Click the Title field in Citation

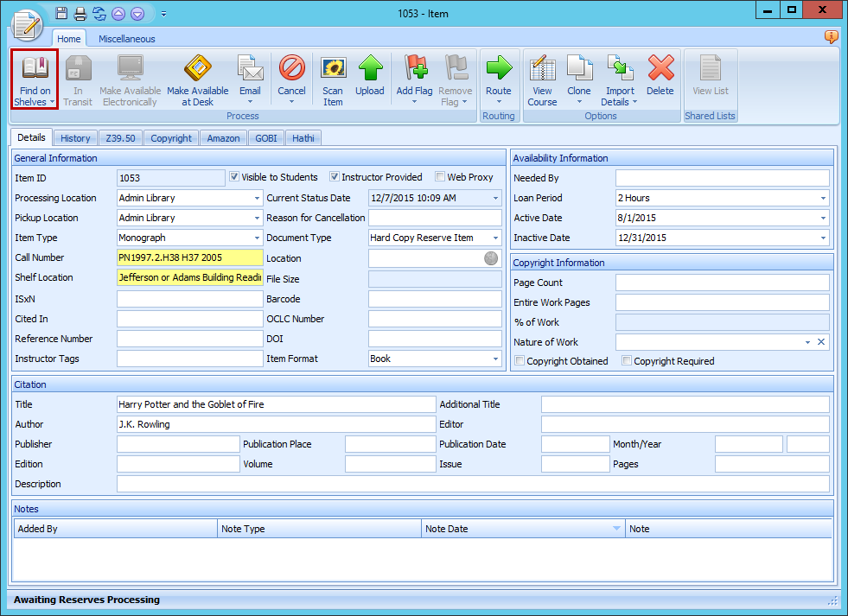276,404
